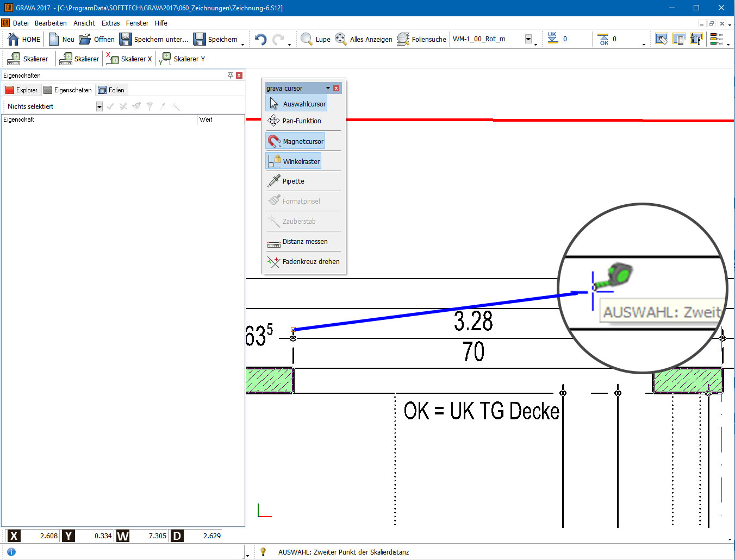Save the drawing with Speichern

[x=215, y=39]
